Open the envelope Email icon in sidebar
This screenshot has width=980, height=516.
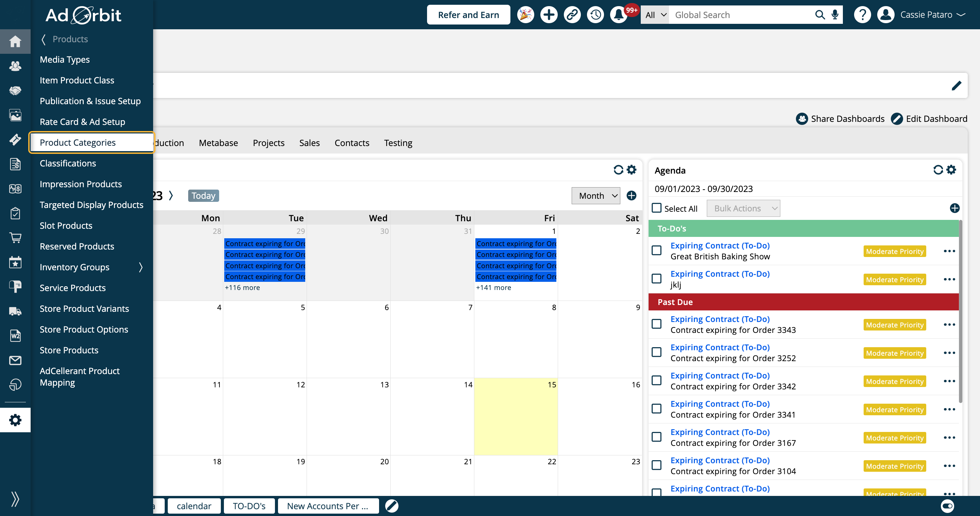[15, 360]
